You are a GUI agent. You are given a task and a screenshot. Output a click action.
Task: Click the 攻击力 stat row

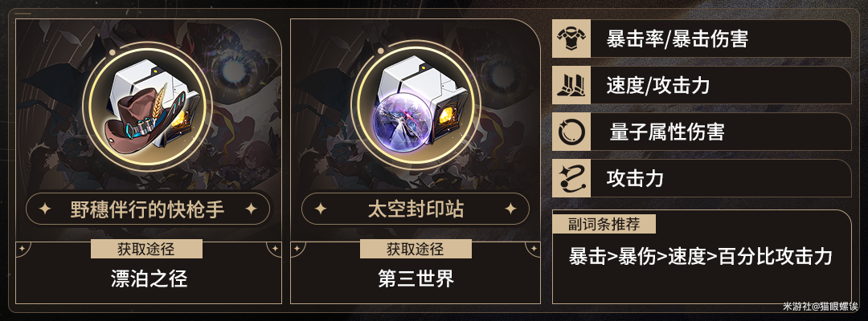702,178
